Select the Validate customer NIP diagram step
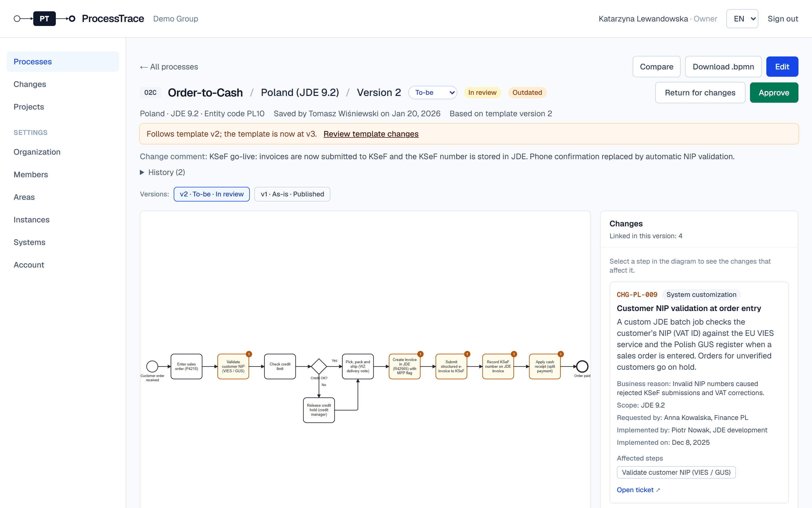Image resolution: width=812 pixels, height=508 pixels. tap(233, 366)
